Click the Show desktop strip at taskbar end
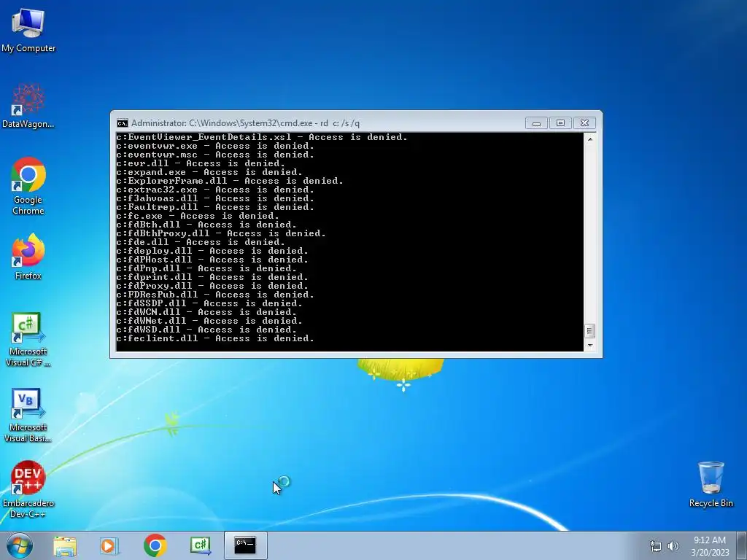The image size is (747, 560). click(x=742, y=545)
